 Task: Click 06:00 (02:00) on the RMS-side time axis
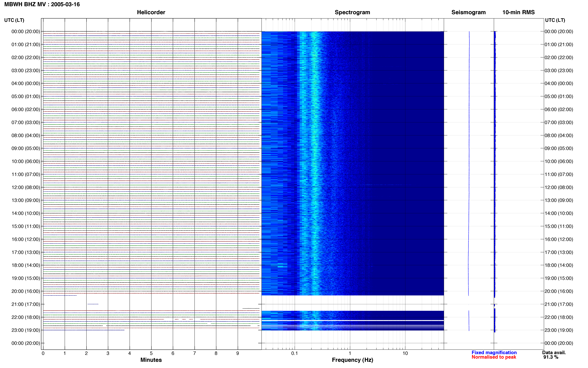click(x=559, y=109)
